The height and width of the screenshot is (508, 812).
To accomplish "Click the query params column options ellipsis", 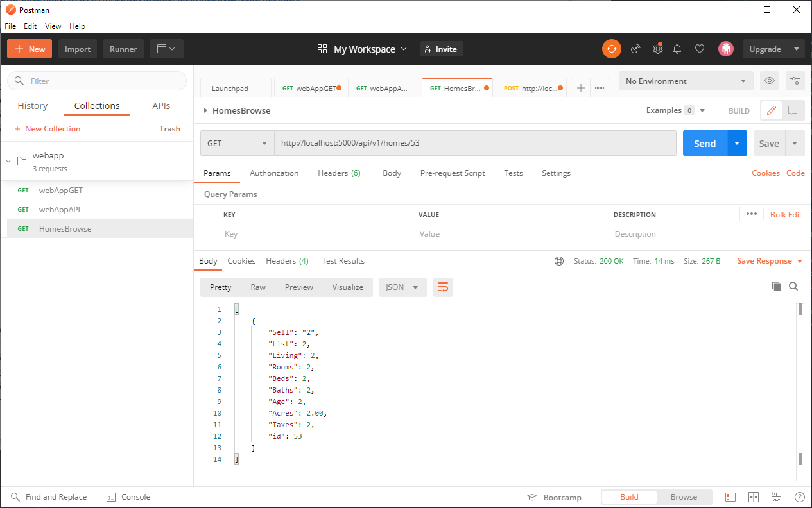I will tap(752, 214).
